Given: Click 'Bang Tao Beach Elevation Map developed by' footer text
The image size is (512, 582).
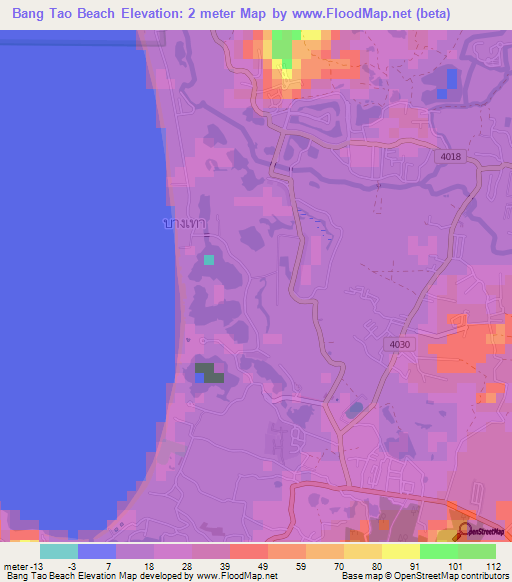Looking at the screenshot, I should pos(100,576).
